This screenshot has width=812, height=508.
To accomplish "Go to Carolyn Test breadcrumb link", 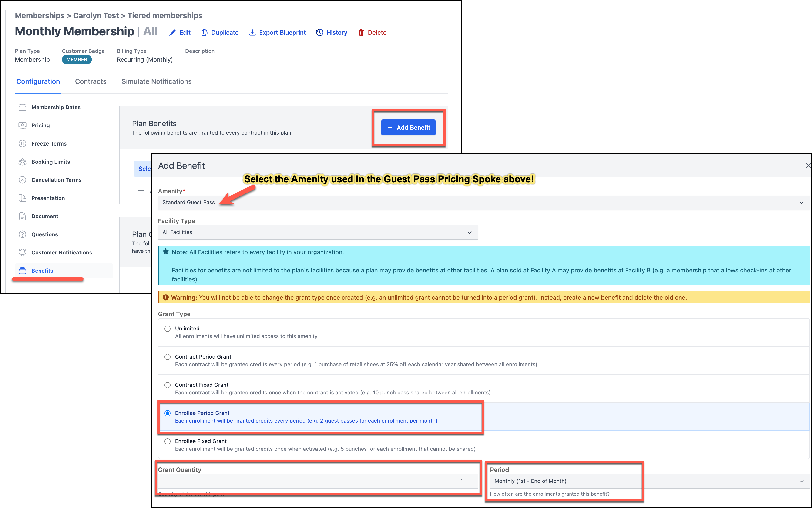I will (96, 15).
